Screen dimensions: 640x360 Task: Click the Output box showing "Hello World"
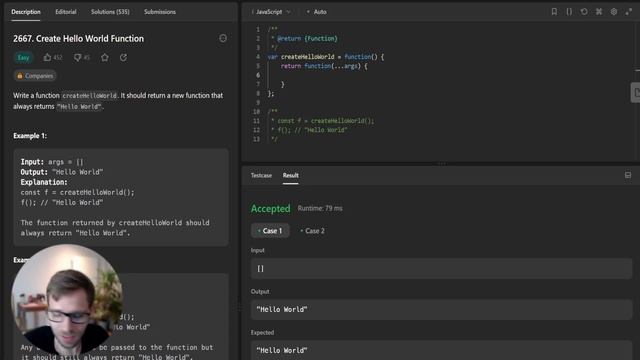(441, 309)
